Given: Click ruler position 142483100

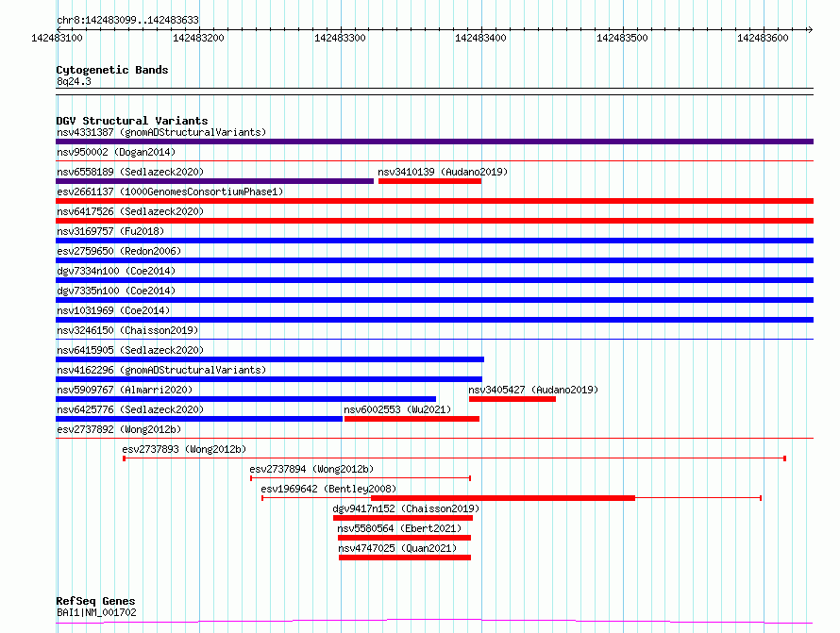Looking at the screenshot, I should point(57,38).
